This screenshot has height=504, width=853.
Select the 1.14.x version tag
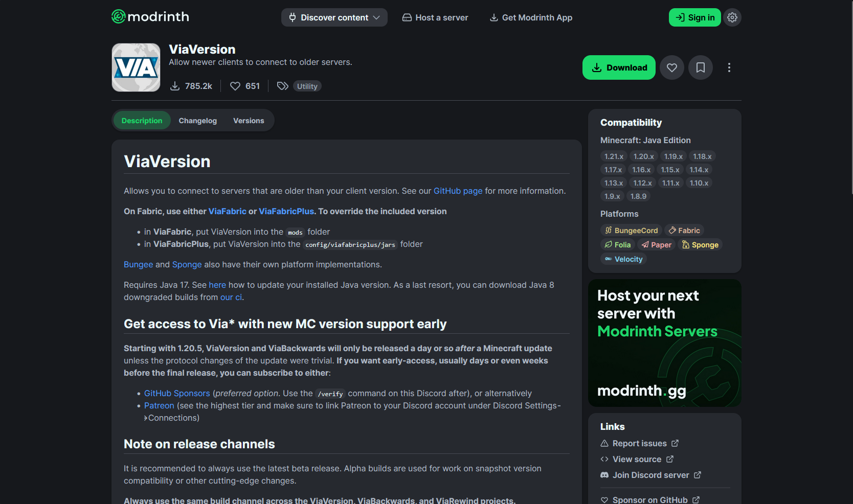point(699,170)
